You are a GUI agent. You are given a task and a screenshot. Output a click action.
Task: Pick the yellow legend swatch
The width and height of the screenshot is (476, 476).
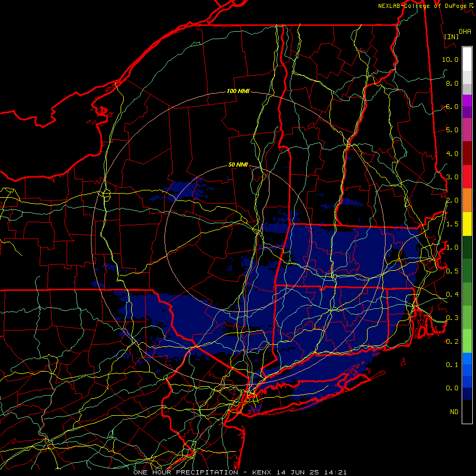click(467, 223)
